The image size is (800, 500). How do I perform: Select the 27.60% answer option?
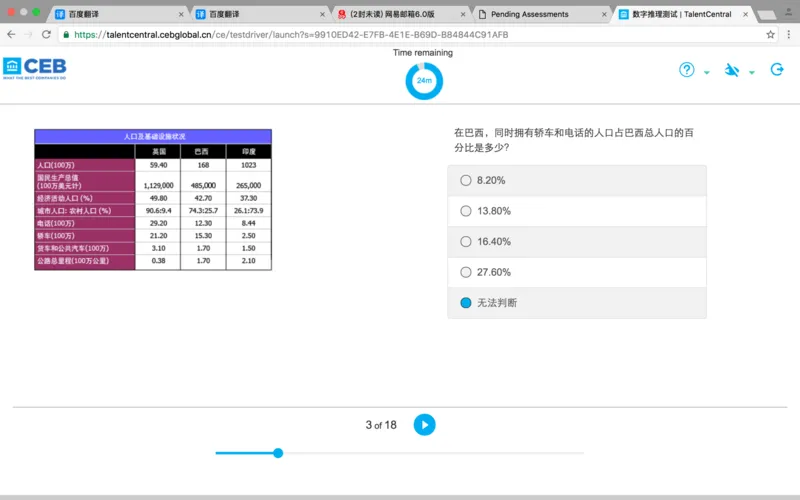tap(577, 272)
